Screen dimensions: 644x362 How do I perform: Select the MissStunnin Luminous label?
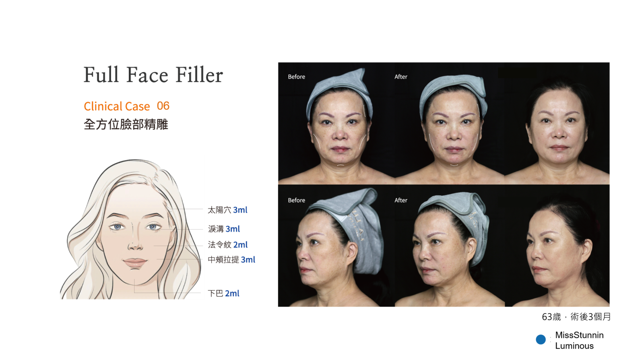coord(579,340)
